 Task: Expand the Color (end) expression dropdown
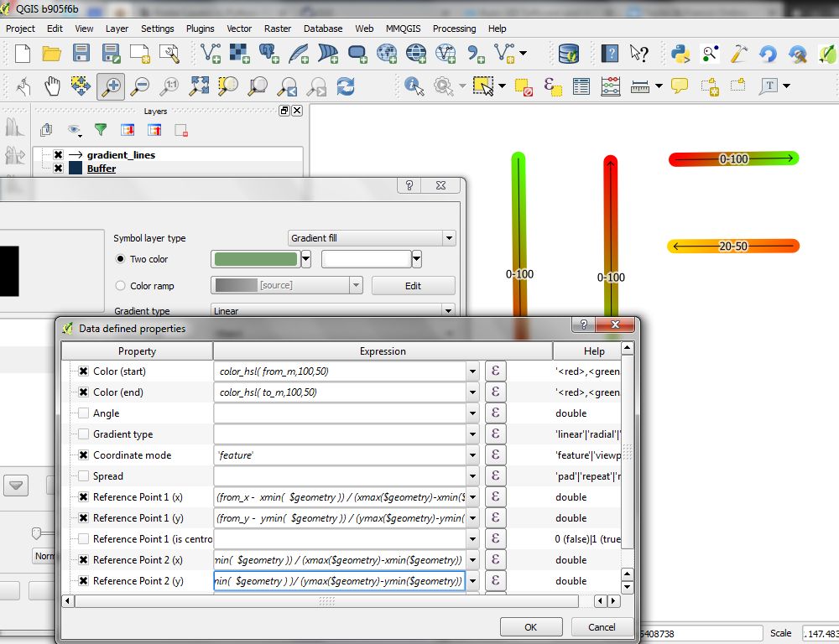click(472, 392)
